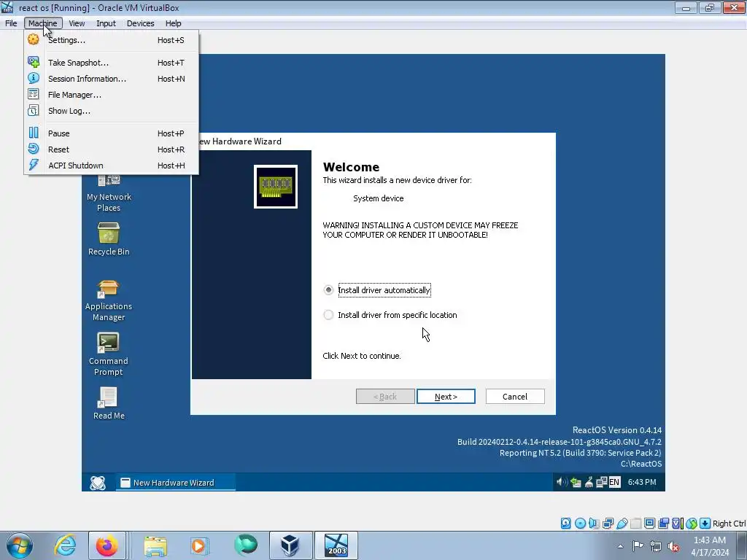Screen dimensions: 747x560
Task: Select Show Log menu entry
Action: pyautogui.click(x=111, y=111)
